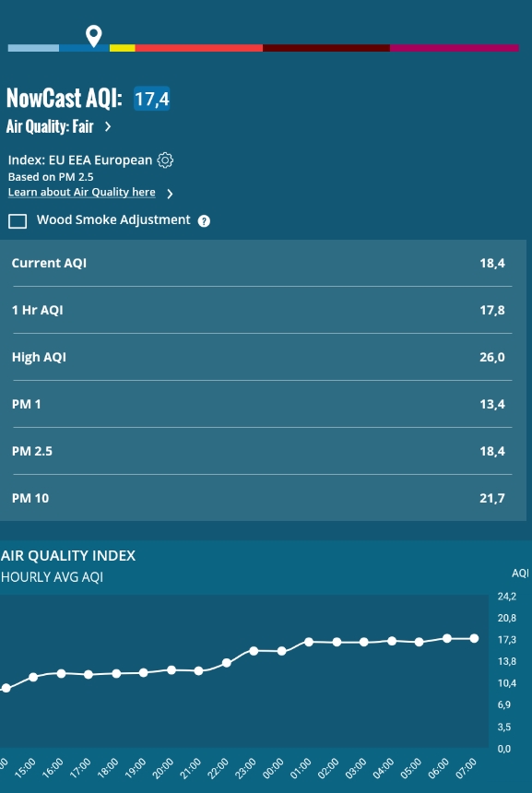Click the 01:00 data point on chart
This screenshot has height=793, width=532.
[309, 642]
